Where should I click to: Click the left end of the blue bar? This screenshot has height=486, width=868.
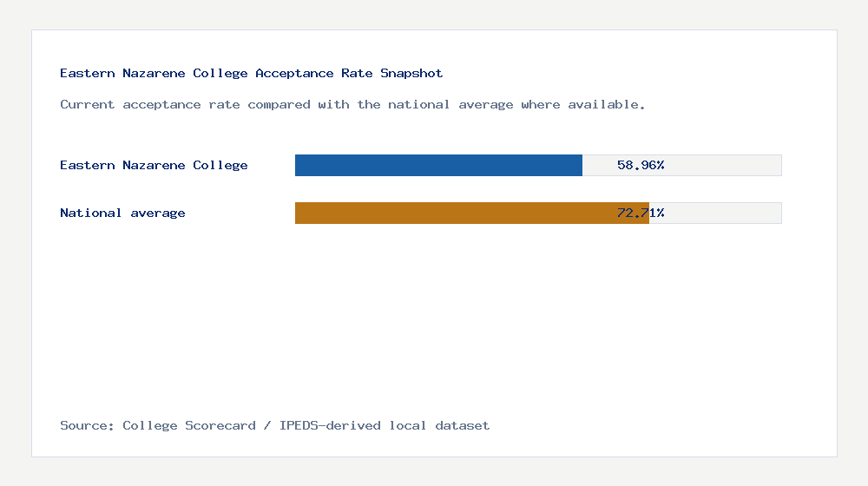click(299, 165)
